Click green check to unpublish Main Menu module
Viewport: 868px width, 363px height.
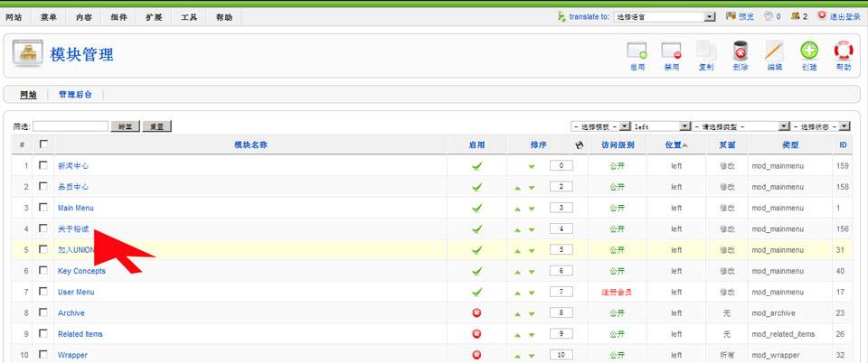476,208
